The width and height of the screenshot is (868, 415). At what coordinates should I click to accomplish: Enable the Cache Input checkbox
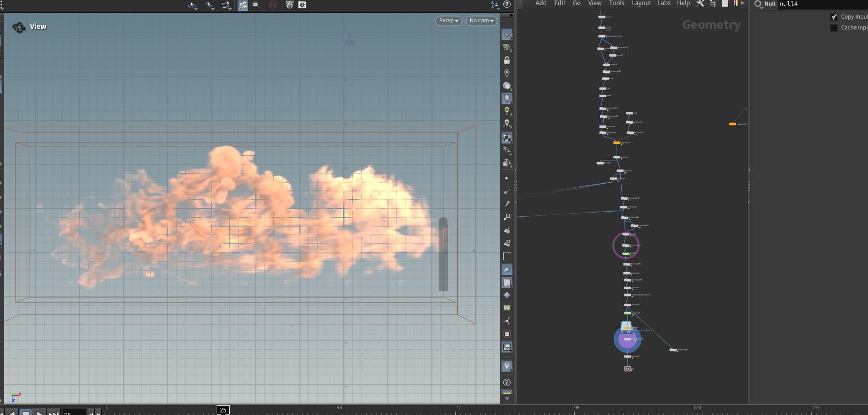(x=834, y=28)
